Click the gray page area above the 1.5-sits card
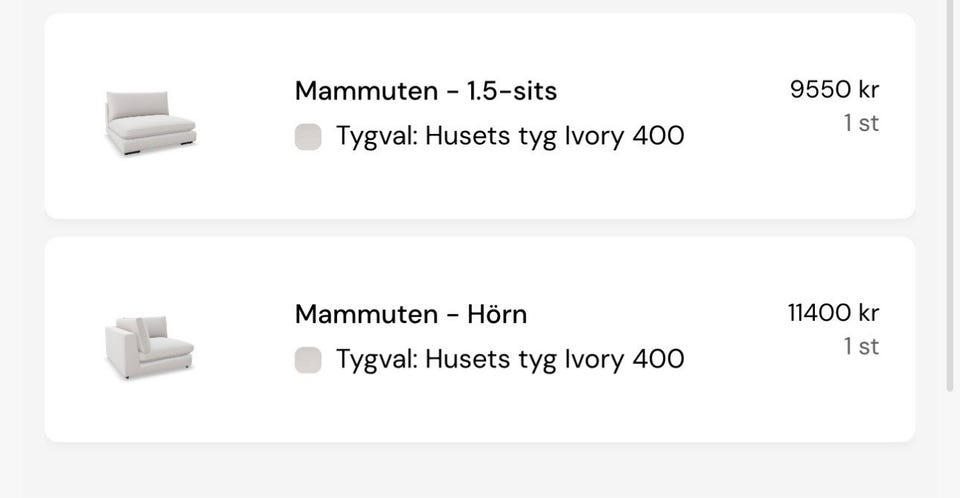The width and height of the screenshot is (960, 498). (480, 6)
